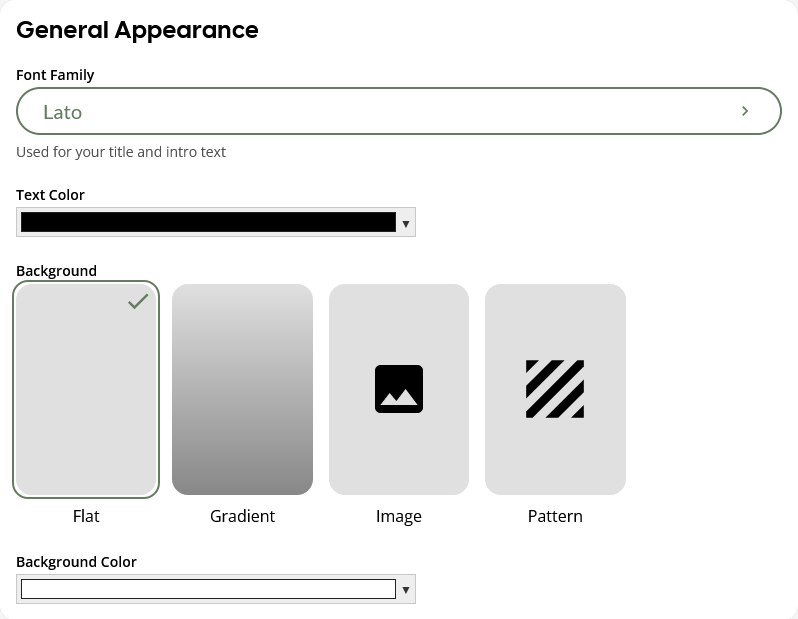Open the Font Family Lato selector

click(x=398, y=111)
